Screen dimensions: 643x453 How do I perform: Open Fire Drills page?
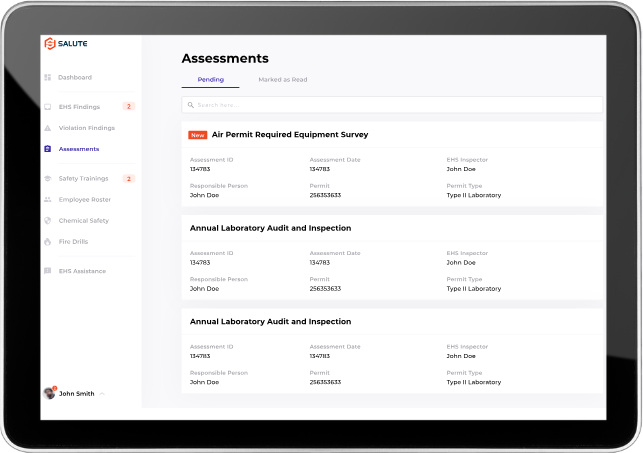click(73, 241)
